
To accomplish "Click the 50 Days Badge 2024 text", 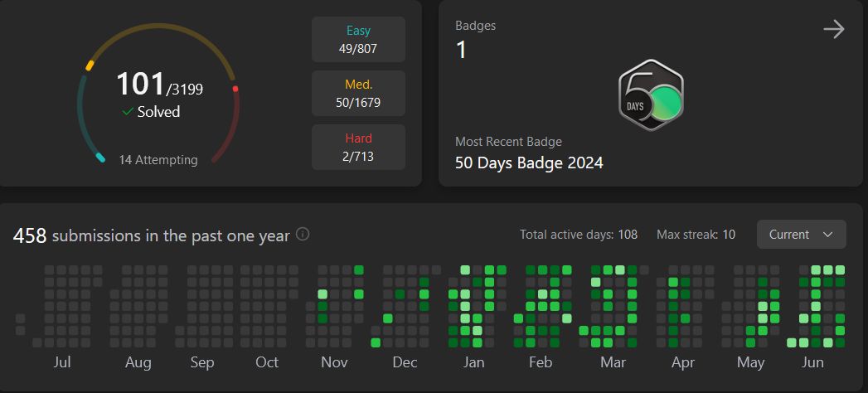I will (x=529, y=163).
